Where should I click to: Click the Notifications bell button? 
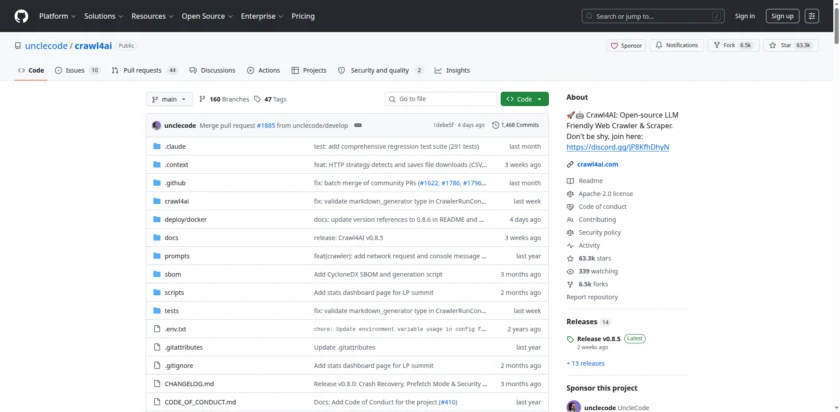[676, 45]
